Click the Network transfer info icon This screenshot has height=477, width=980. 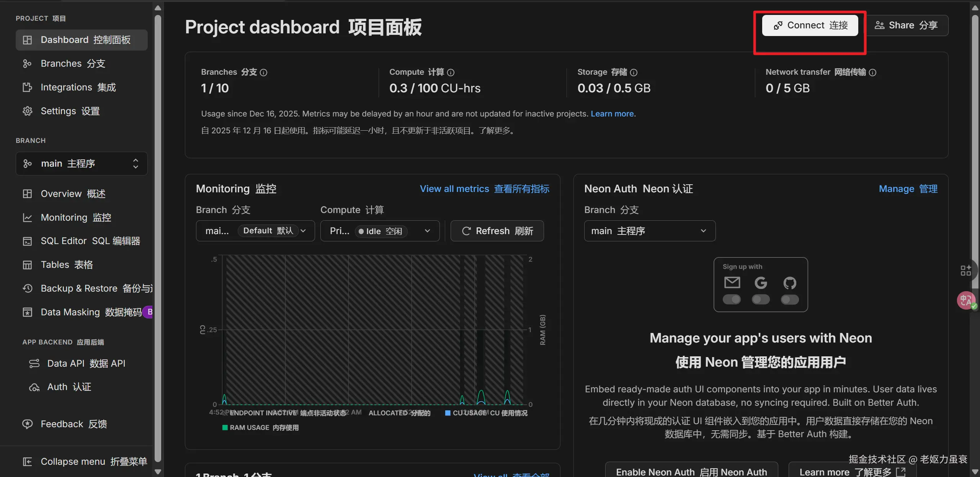872,72
